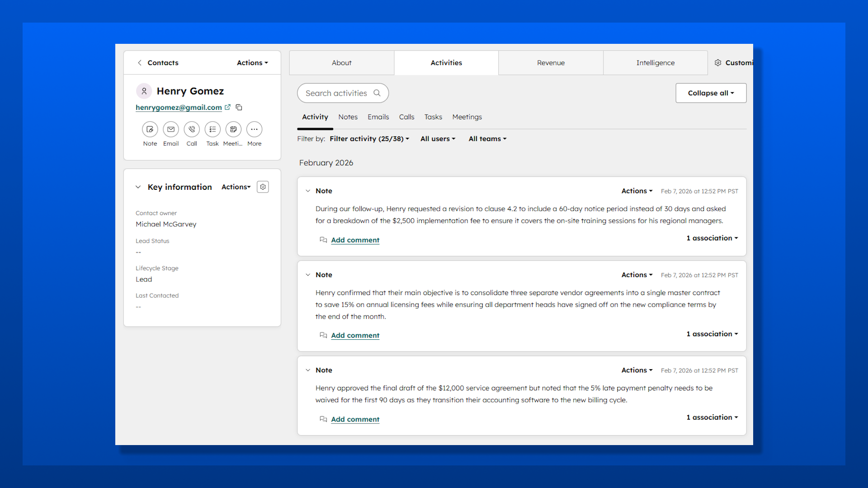This screenshot has height=488, width=868.
Task: Click the Note icon under Henry Gomez
Action: point(150,129)
